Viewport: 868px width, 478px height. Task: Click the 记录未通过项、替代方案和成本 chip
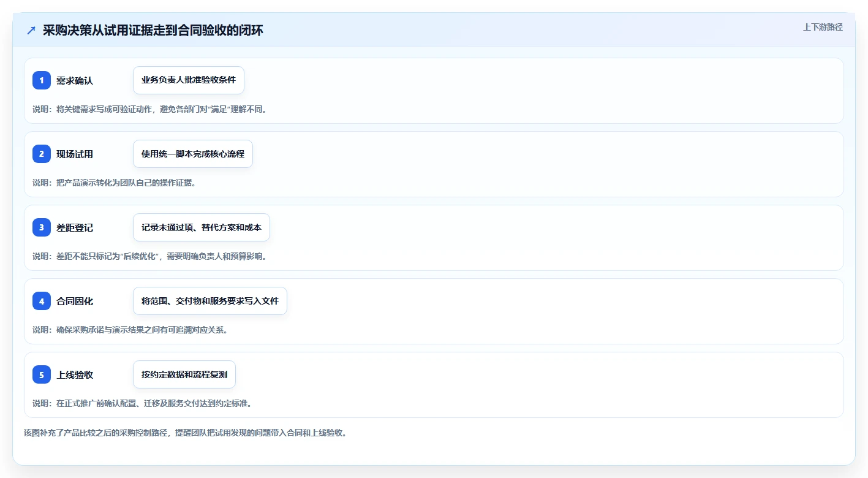202,227
